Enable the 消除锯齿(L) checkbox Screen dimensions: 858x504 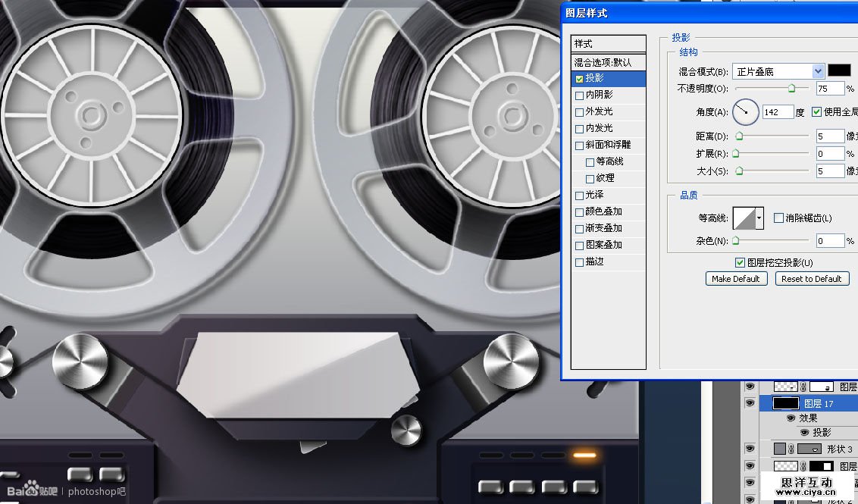[778, 218]
